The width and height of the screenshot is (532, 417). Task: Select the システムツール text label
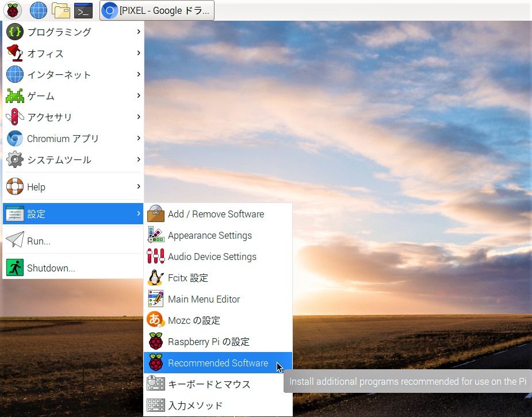[x=59, y=160]
